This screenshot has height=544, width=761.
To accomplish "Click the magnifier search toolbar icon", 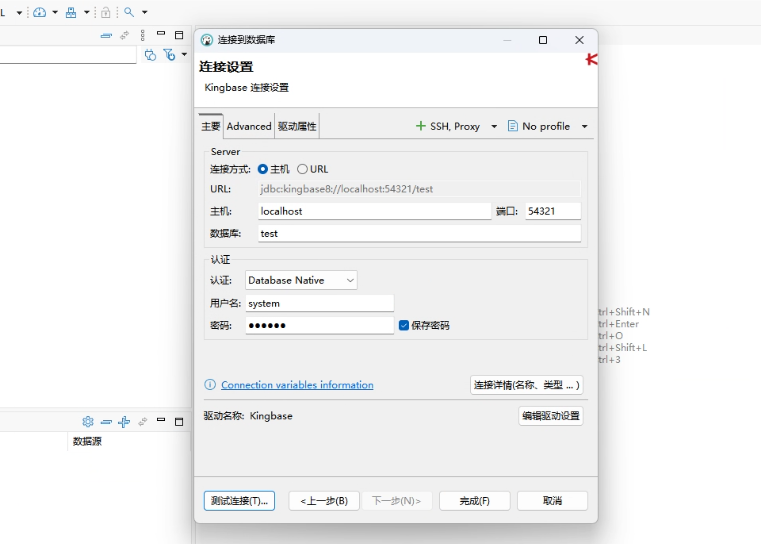I will [129, 12].
